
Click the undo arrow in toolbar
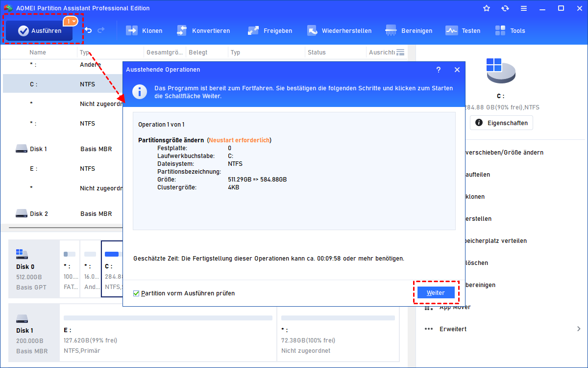tap(88, 30)
